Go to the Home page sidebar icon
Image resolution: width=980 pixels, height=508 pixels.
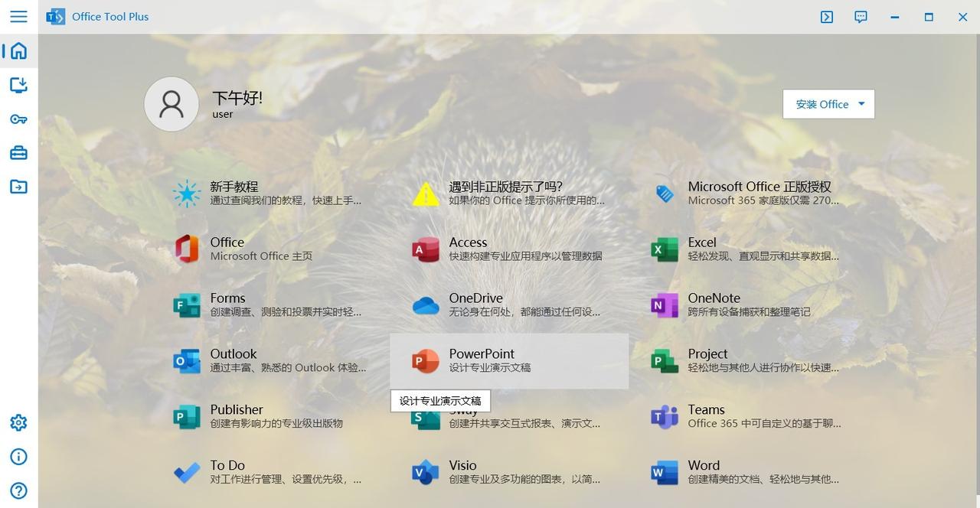[x=18, y=50]
